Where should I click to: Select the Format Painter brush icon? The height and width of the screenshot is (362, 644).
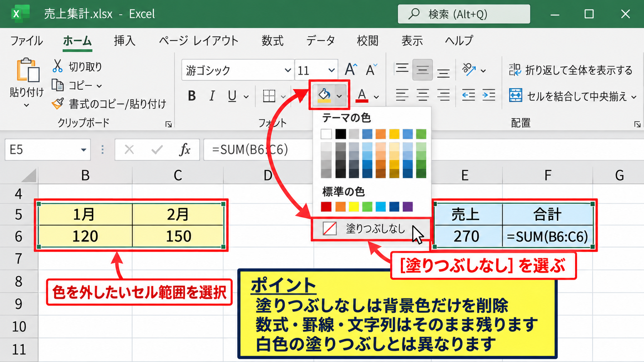pyautogui.click(x=58, y=103)
